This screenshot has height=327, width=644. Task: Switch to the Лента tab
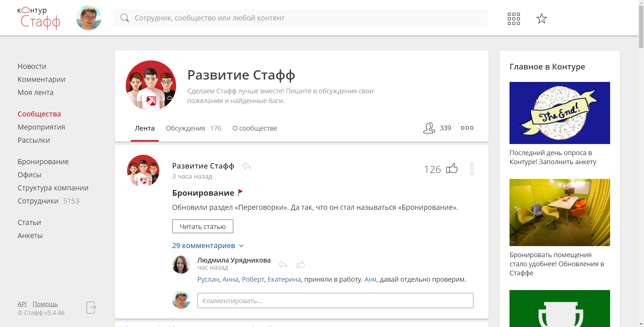145,128
